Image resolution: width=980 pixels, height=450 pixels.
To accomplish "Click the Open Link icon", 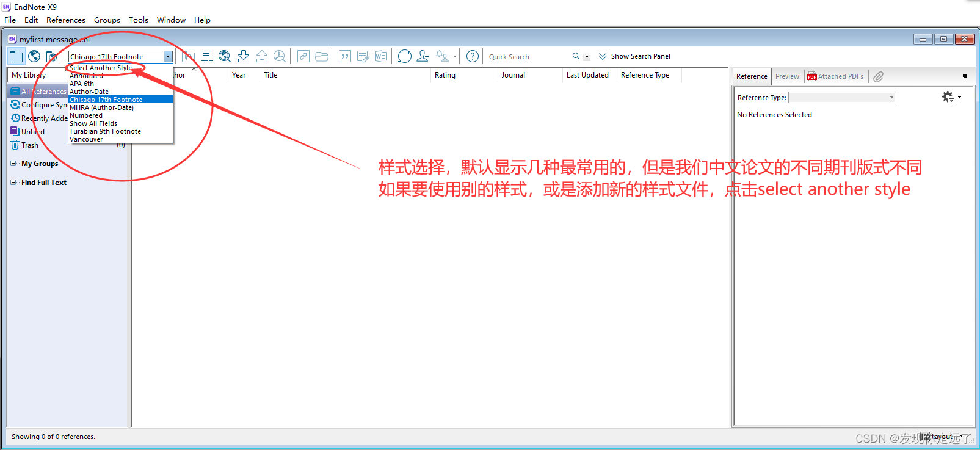I will 303,56.
